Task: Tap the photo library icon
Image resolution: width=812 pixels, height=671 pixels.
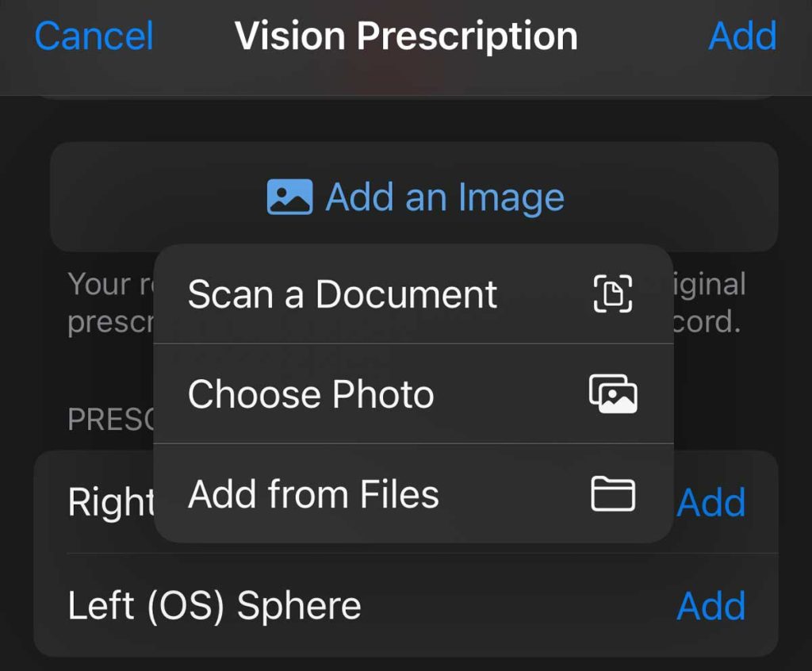Action: 613,394
